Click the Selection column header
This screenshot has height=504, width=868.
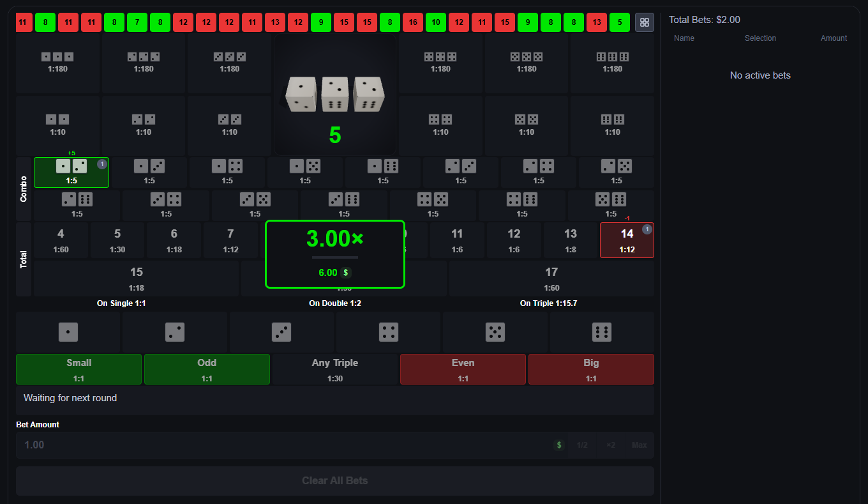click(760, 38)
